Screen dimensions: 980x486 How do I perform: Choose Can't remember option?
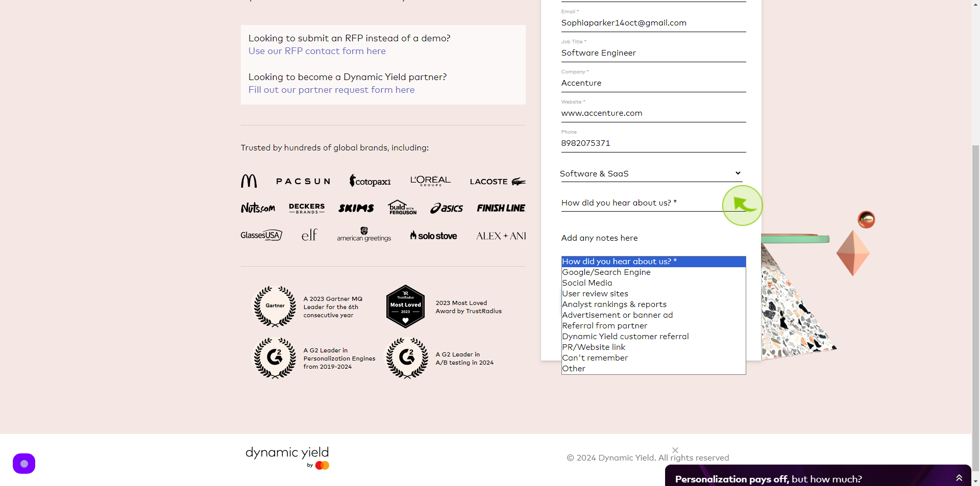[653, 358]
